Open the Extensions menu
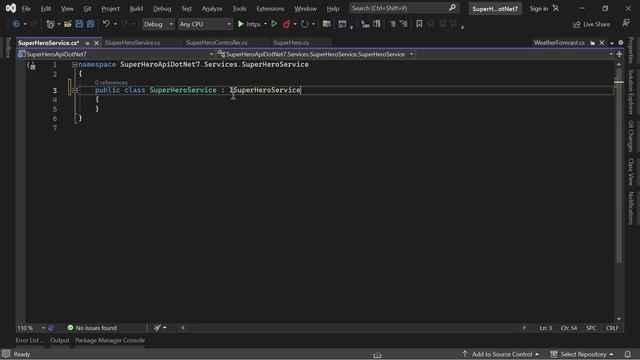Viewport: 640px width, 360px height. tap(270, 8)
